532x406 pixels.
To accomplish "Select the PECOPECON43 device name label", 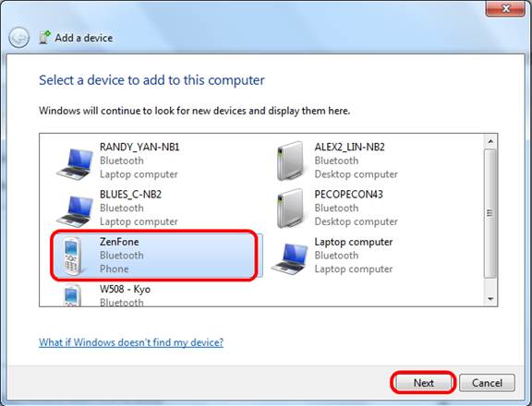I will click(348, 195).
